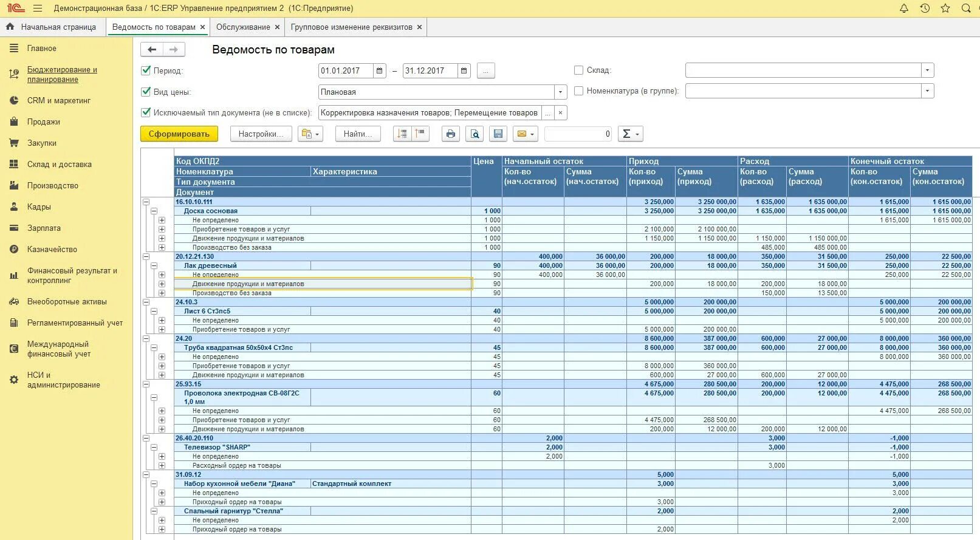Open Вид цены dropdown list

560,92
